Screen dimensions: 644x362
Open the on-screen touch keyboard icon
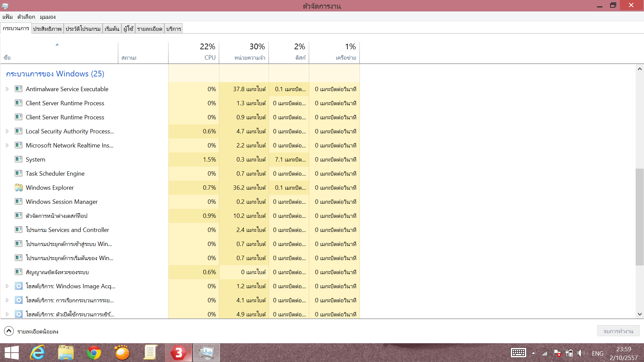(x=518, y=353)
